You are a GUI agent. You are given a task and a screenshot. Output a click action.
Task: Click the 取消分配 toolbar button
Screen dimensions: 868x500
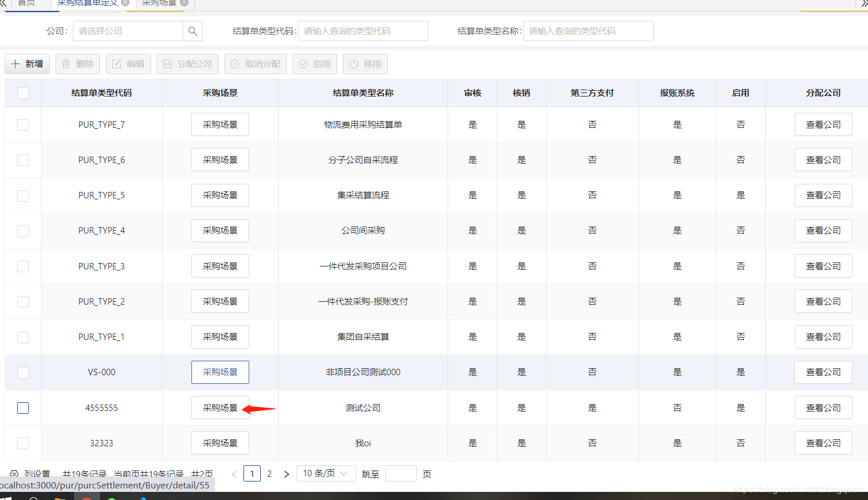256,64
